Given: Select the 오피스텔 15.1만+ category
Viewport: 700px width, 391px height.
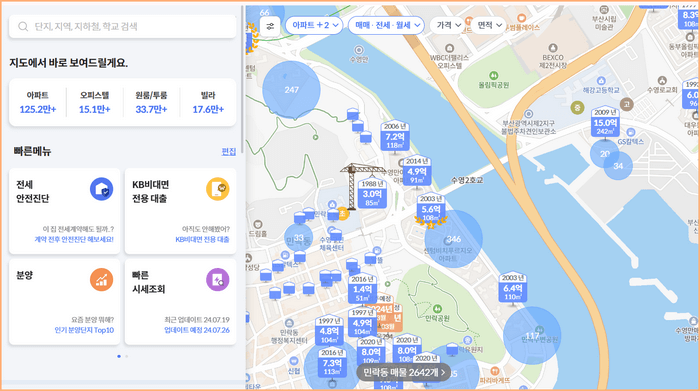Looking at the screenshot, I should click(95, 102).
